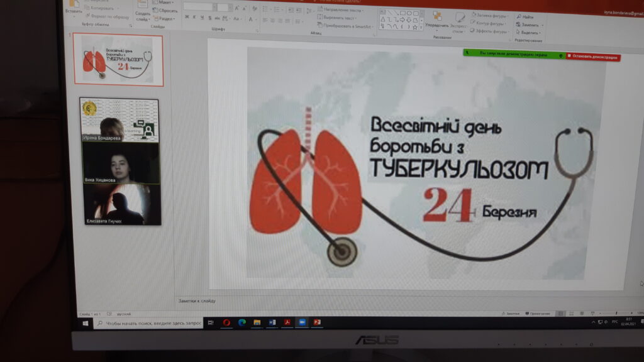644x362 pixels.
Task: Click the Paste (Вставить) button
Action: 74,8
